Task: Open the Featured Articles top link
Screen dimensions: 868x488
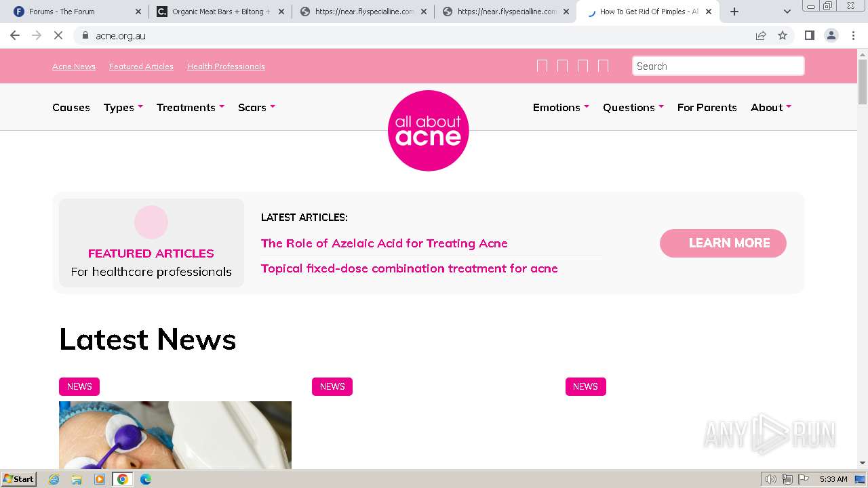Action: [141, 66]
